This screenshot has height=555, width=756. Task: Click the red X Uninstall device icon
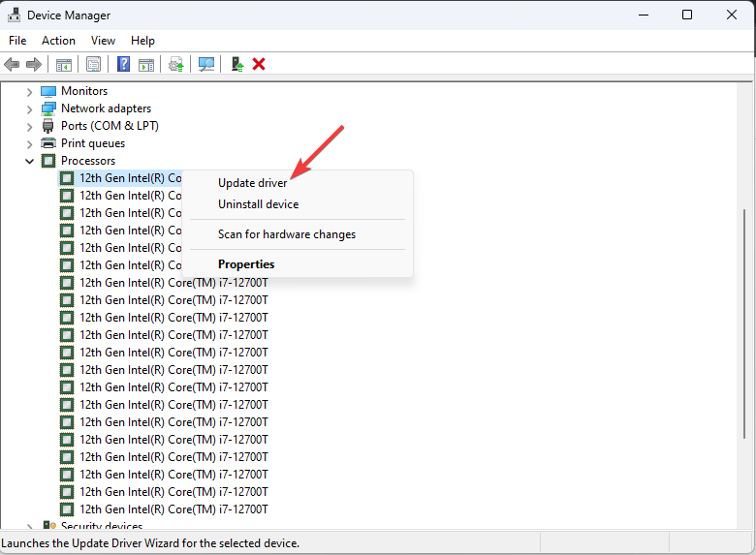click(259, 64)
